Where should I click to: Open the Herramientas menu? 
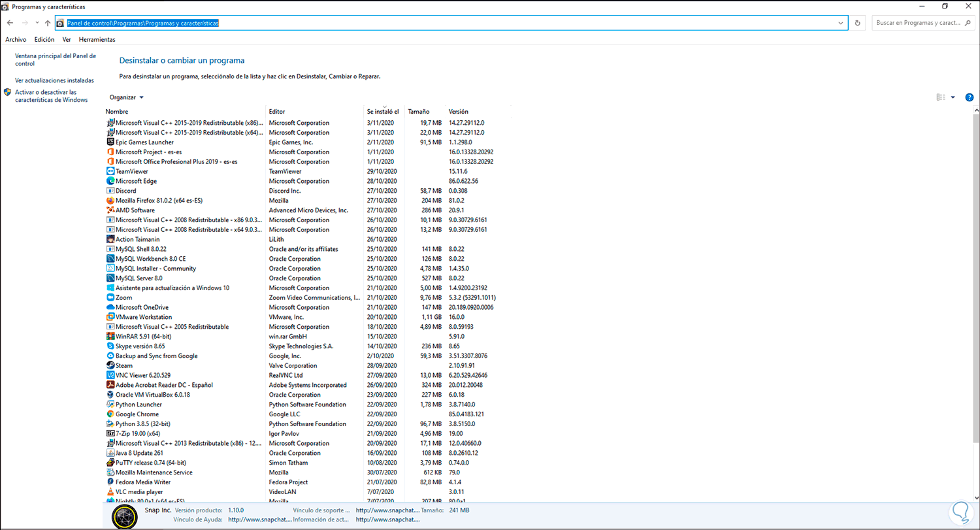click(97, 39)
